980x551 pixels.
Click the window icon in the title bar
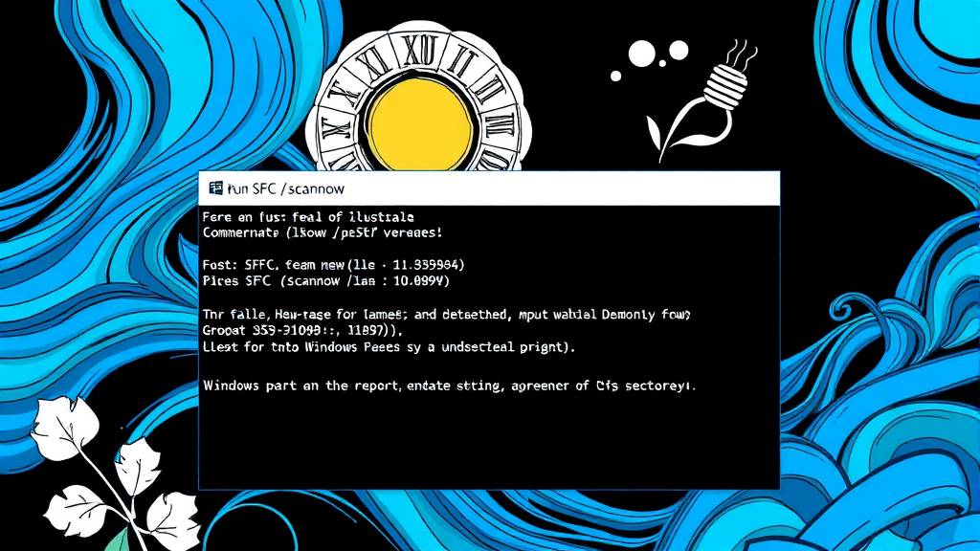pyautogui.click(x=215, y=188)
